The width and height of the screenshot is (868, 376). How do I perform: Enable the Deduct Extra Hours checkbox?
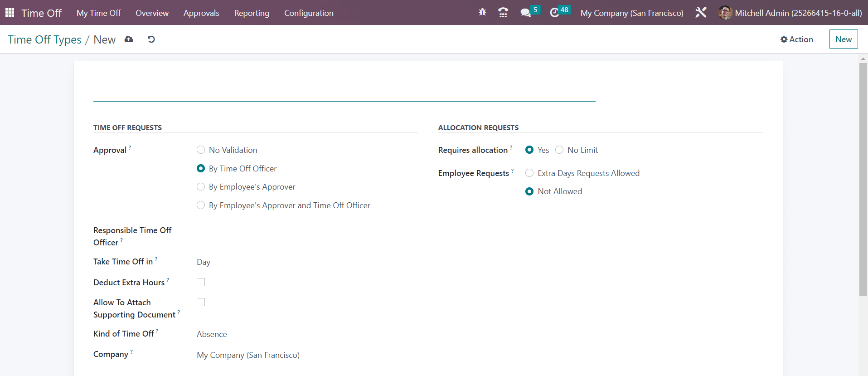pos(201,282)
